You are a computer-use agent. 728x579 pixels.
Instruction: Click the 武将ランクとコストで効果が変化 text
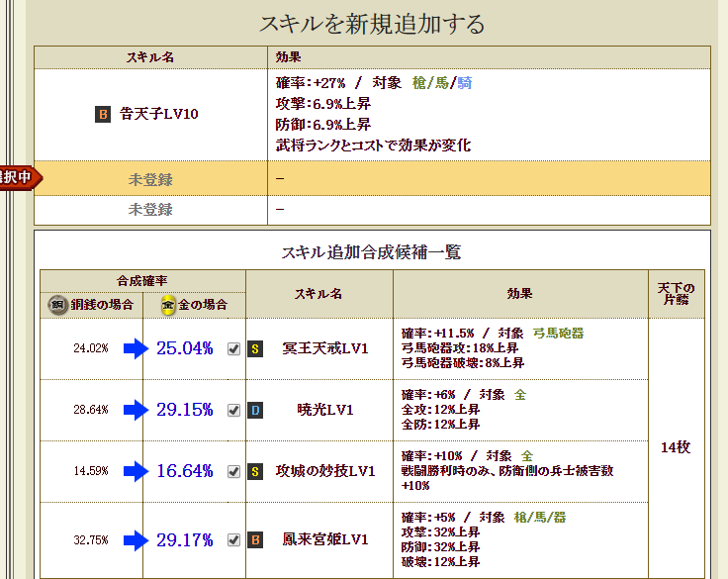coord(373,145)
